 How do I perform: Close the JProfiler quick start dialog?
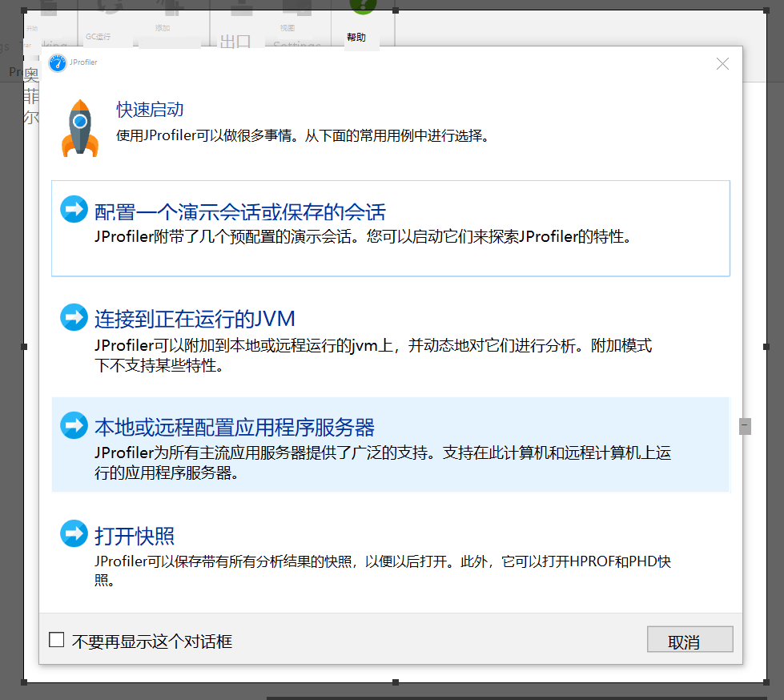(x=722, y=64)
